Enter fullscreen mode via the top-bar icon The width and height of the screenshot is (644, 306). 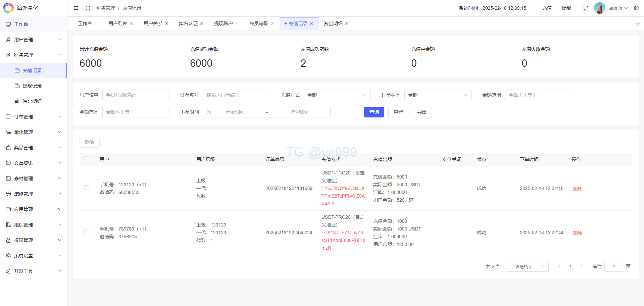coord(586,8)
